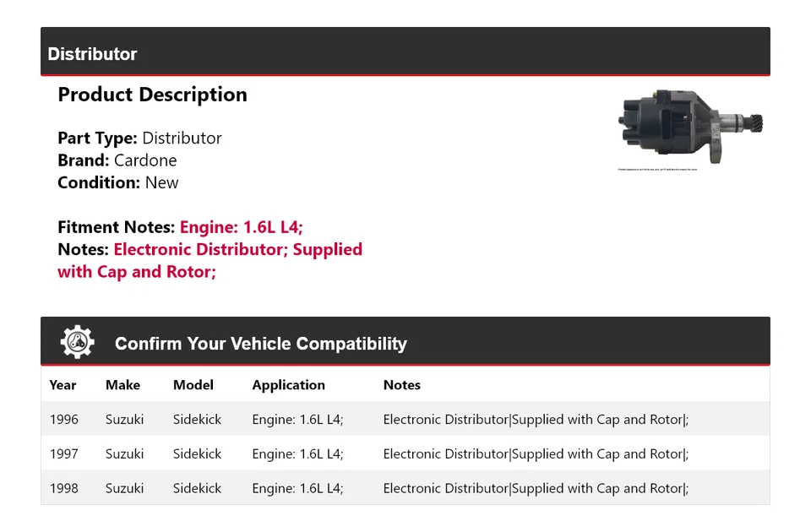
Task: Select the Notes column header
Action: pos(401,385)
